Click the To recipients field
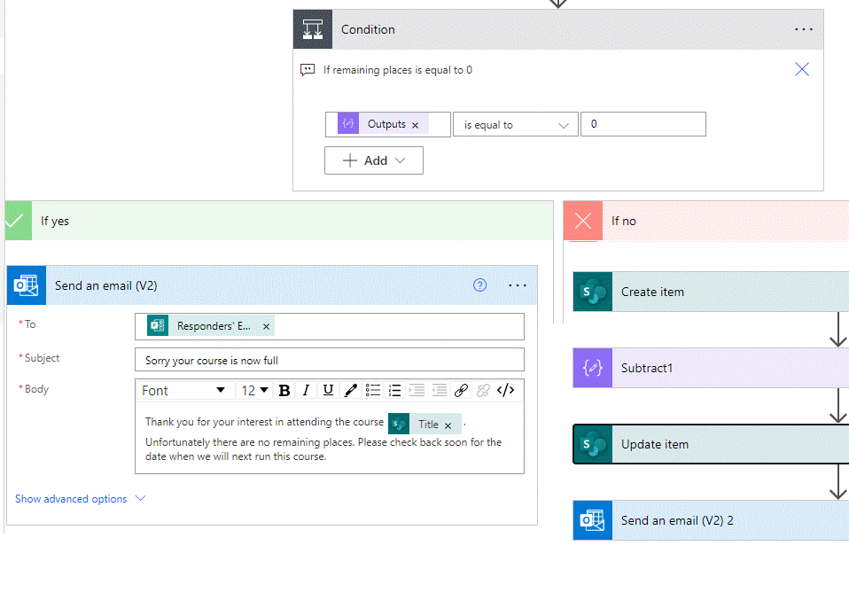The image size is (849, 616). click(x=329, y=326)
